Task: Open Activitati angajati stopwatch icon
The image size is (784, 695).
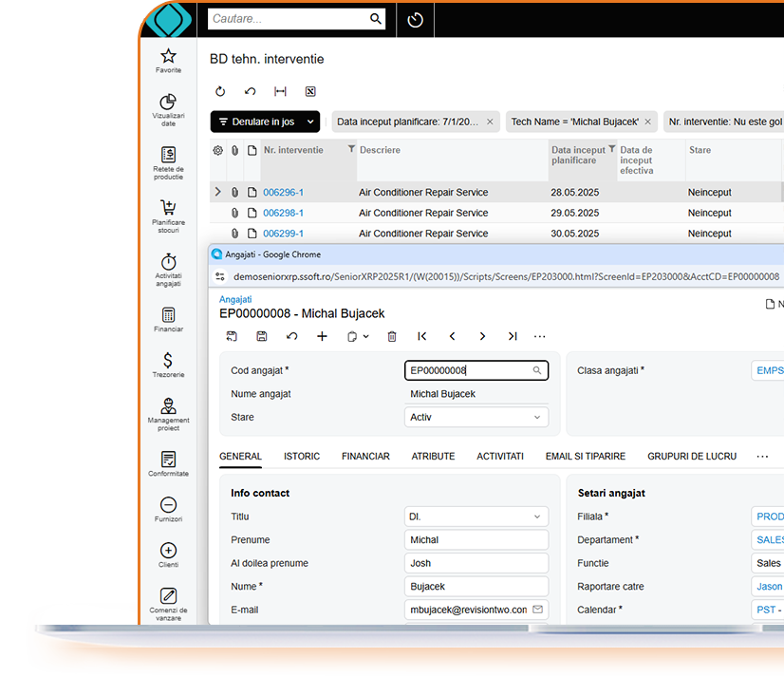Action: pos(168,261)
